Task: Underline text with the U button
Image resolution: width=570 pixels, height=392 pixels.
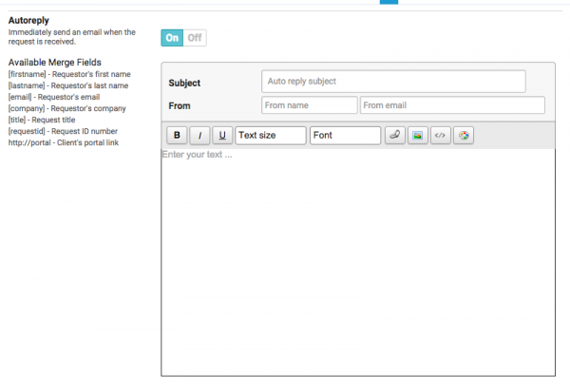Action: [x=222, y=135]
